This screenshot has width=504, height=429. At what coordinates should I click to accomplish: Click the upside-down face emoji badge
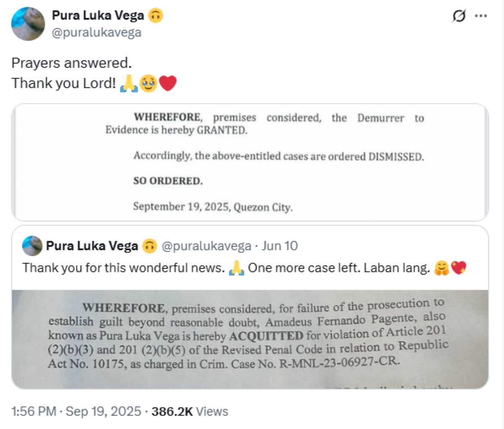(155, 16)
